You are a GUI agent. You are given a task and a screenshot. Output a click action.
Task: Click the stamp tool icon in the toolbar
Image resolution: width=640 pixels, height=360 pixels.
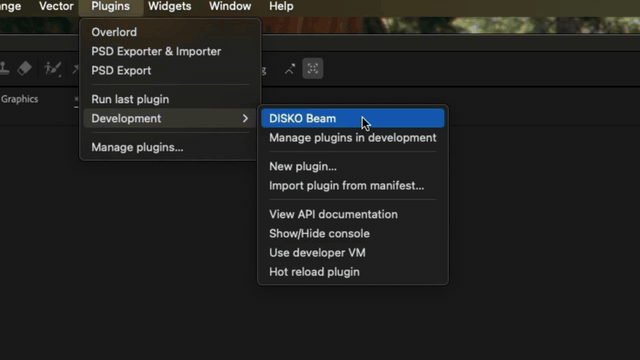point(4,68)
